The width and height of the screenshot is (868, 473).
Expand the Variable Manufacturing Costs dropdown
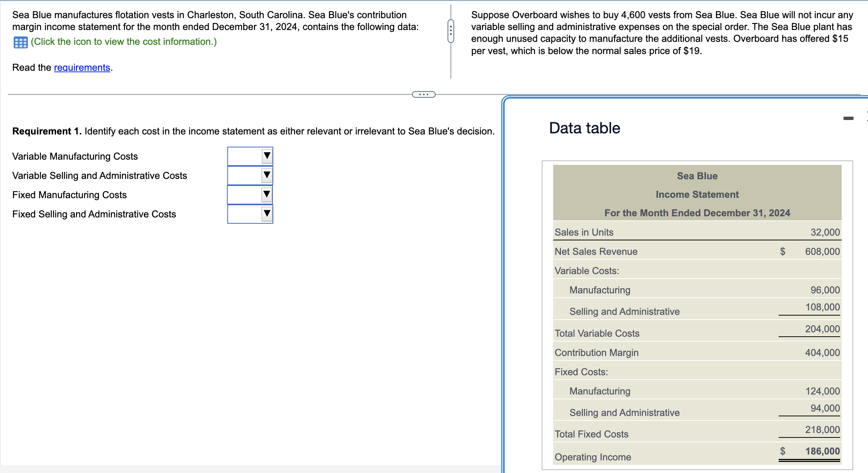pos(250,156)
